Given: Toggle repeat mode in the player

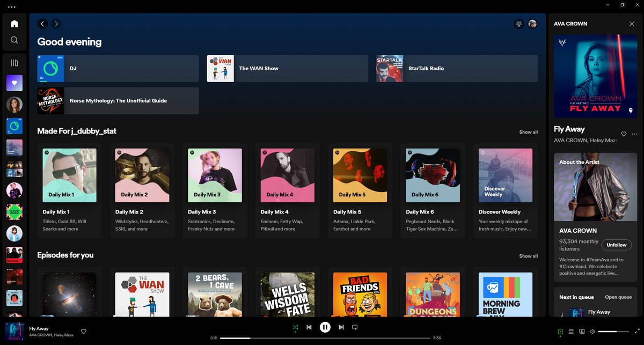Looking at the screenshot, I should point(355,327).
